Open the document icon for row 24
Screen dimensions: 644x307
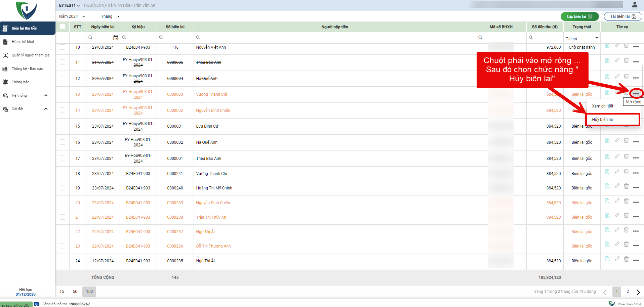[607, 259]
